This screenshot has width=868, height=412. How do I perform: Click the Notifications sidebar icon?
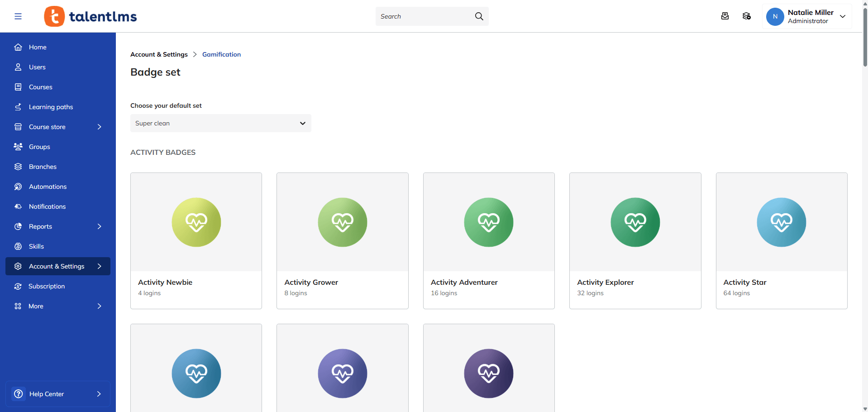pos(18,206)
